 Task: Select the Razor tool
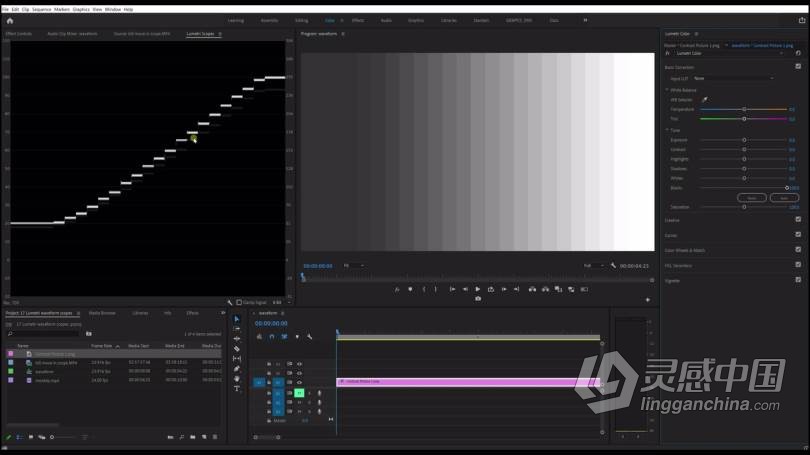(x=237, y=349)
